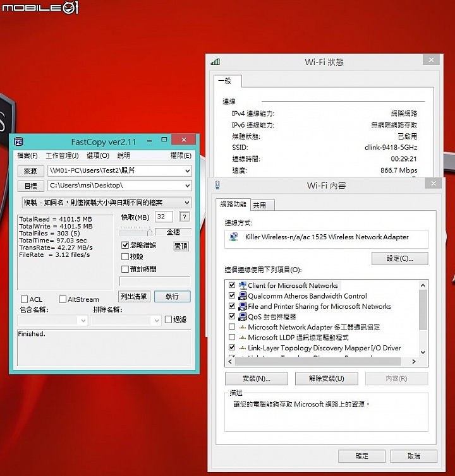This screenshot has width=455, height=476.
Task: Click the FastCopy help question mark button
Action: (x=185, y=217)
